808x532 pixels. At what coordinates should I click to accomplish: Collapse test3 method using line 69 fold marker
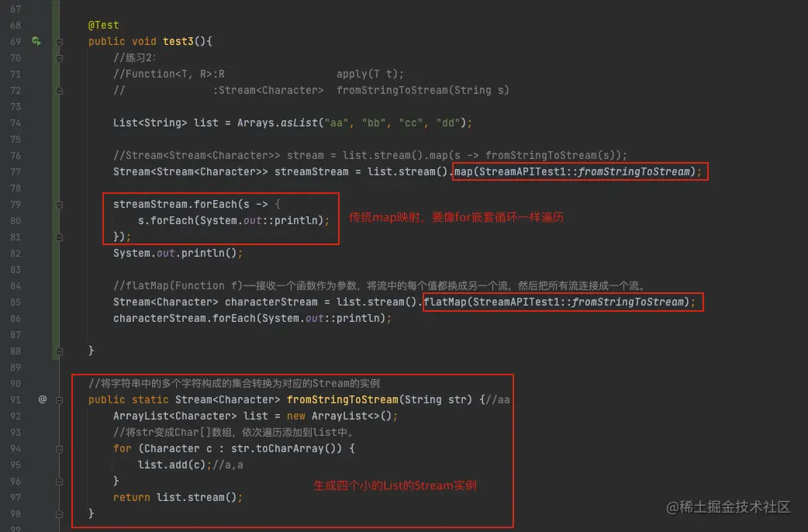59,42
